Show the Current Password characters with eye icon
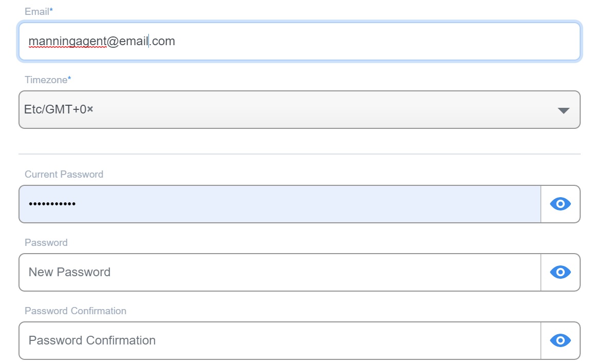Screen dimensions: 593x364 pyautogui.click(x=560, y=204)
